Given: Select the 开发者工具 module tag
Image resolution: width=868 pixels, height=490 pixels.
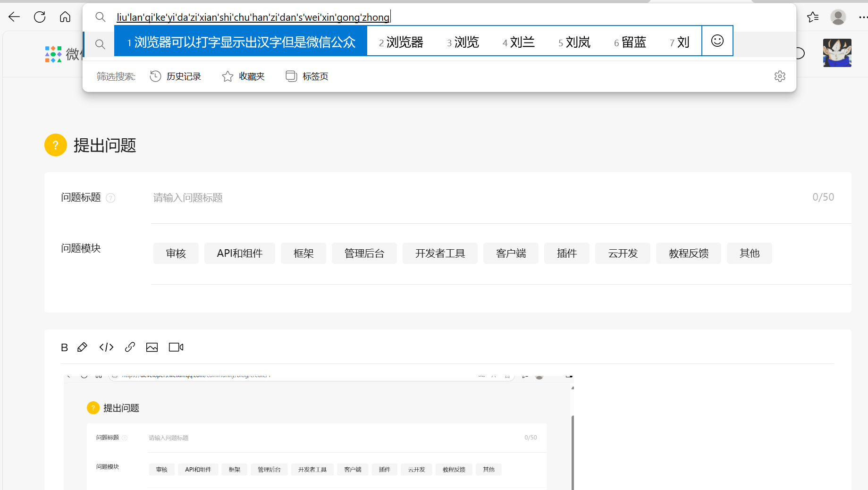Looking at the screenshot, I should pyautogui.click(x=440, y=253).
